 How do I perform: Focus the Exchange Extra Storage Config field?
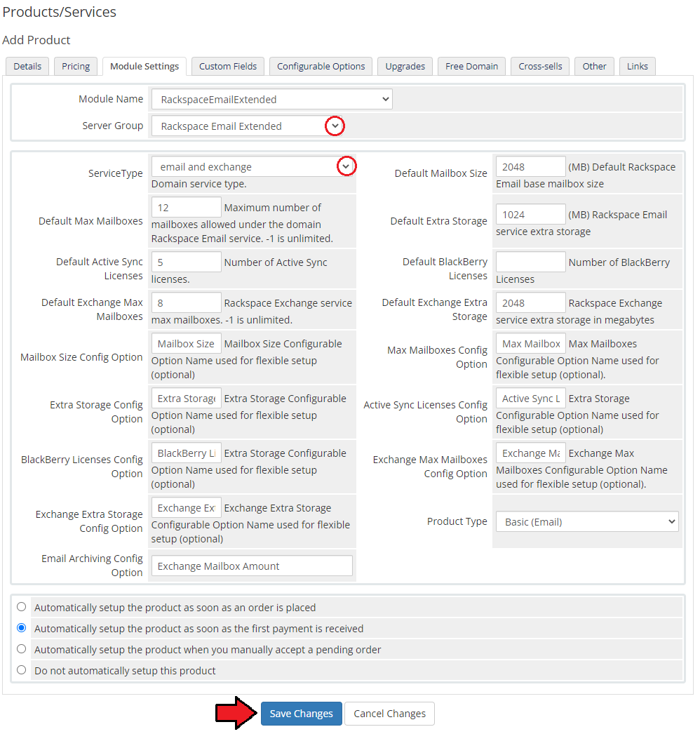186,508
